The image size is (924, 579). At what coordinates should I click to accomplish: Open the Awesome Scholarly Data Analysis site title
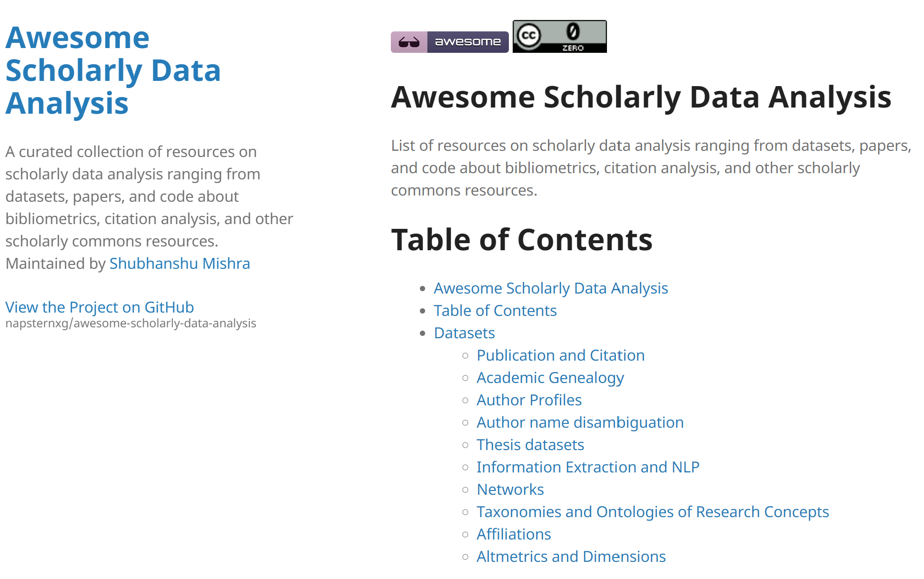coord(113,70)
